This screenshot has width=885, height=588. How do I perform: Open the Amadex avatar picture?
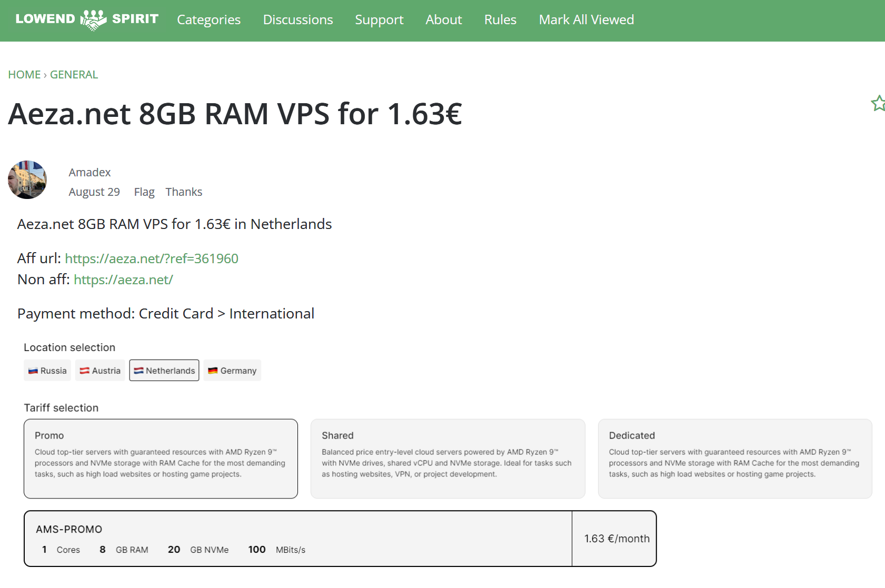click(x=27, y=180)
